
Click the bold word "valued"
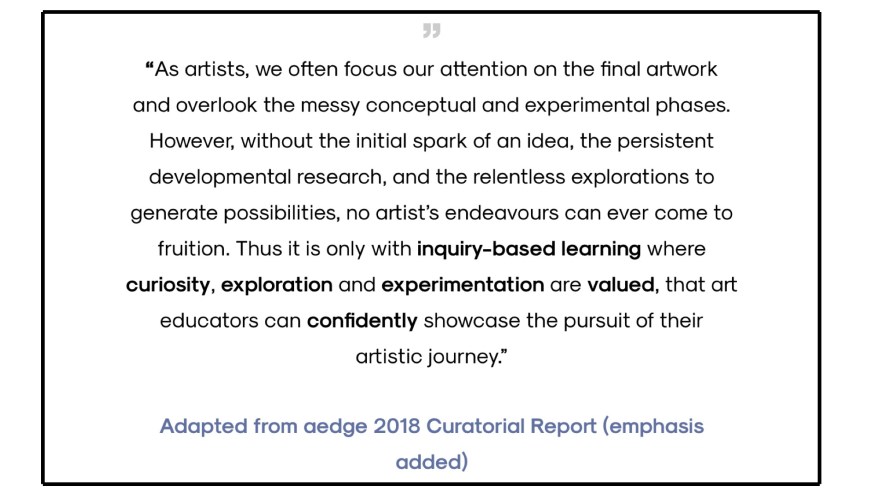[x=620, y=284]
